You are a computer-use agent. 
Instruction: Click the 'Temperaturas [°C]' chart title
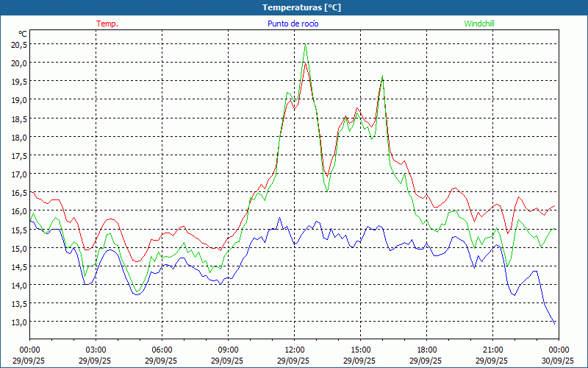[301, 7]
